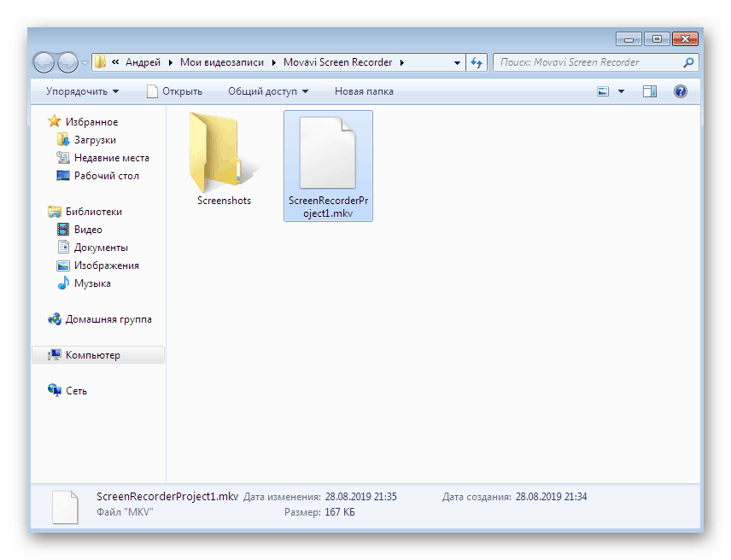The height and width of the screenshot is (560, 731).
Task: Click ScreenRecorderProject1.mkv file name label
Action: tap(328, 207)
